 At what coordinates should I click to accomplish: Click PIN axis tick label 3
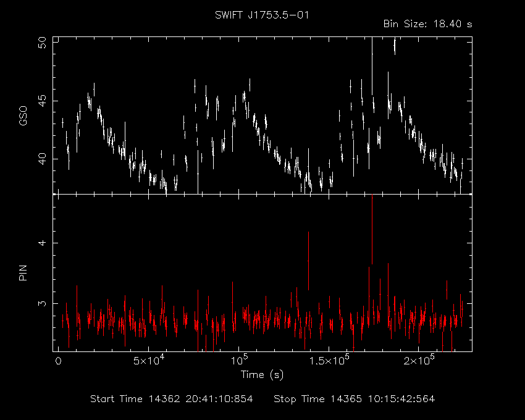[42, 303]
